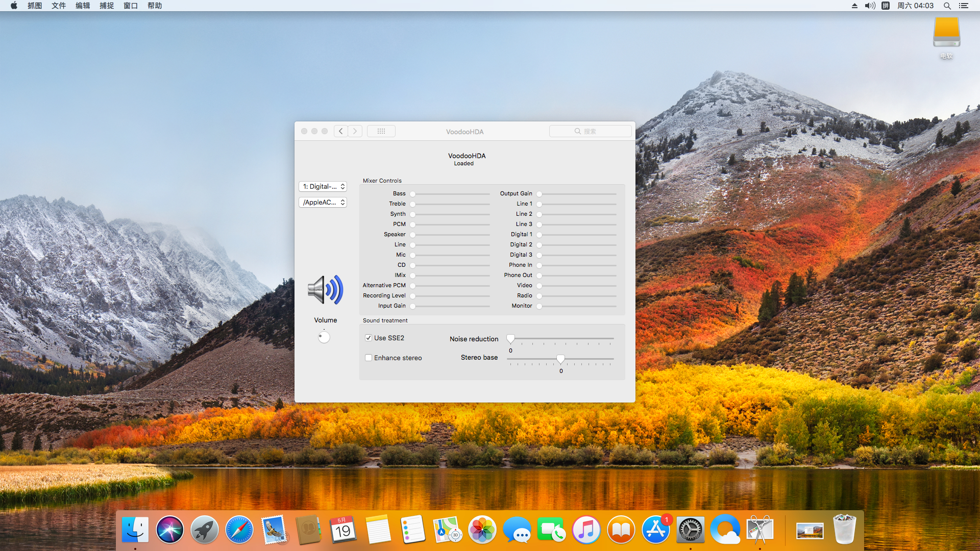Screen dimensions: 980x551
Task: Open the 捕捉 menu
Action: click(x=107, y=6)
